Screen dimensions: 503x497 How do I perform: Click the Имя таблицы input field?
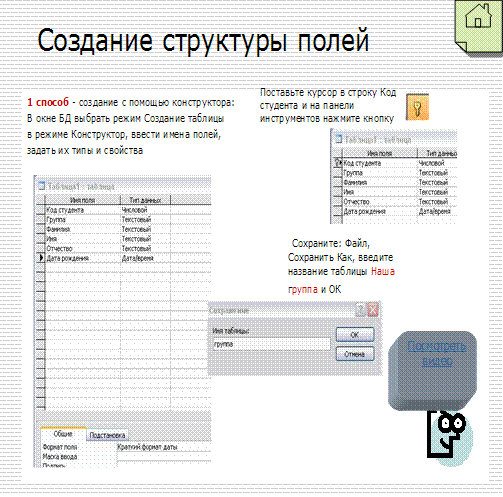[x=272, y=344]
